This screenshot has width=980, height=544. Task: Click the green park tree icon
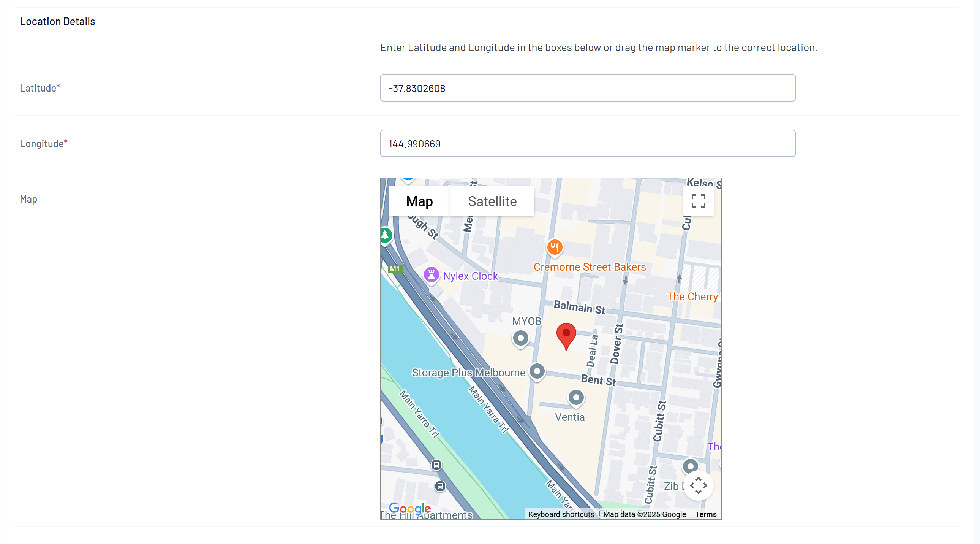[x=385, y=235]
